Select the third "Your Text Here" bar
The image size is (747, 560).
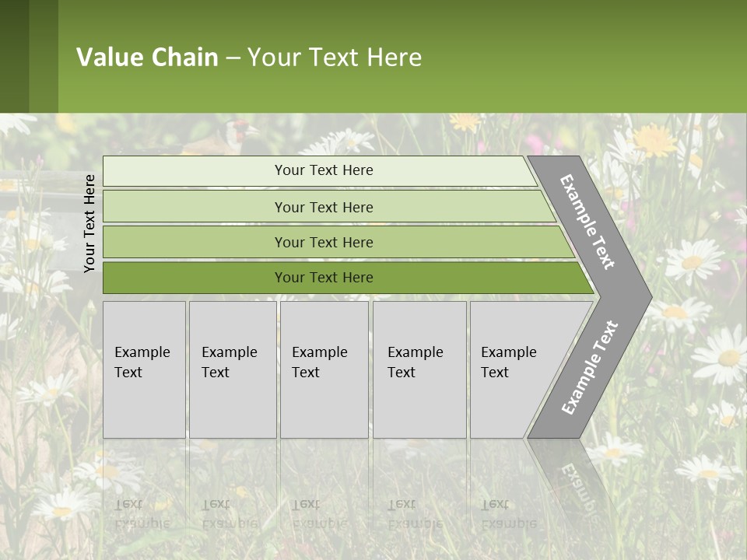[x=323, y=242]
